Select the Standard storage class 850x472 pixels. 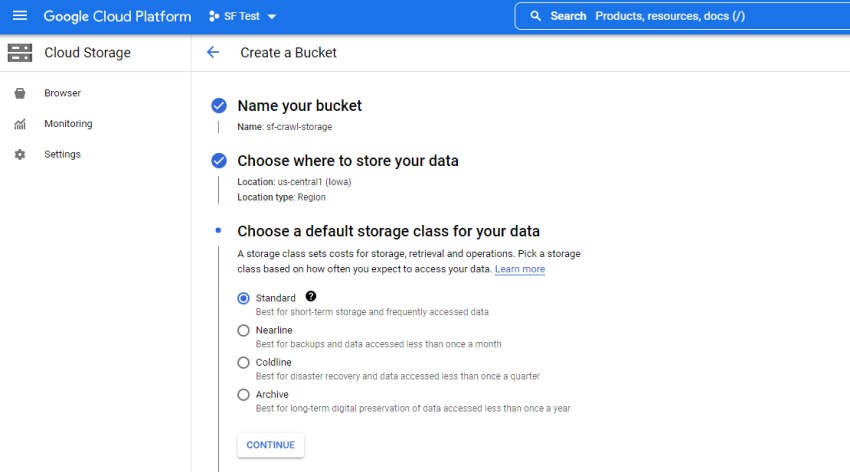tap(243, 298)
